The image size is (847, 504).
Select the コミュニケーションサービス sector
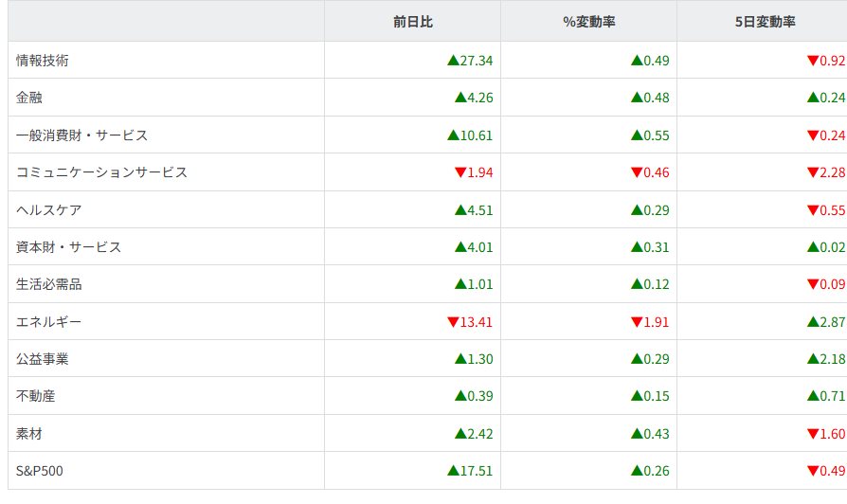tap(101, 172)
